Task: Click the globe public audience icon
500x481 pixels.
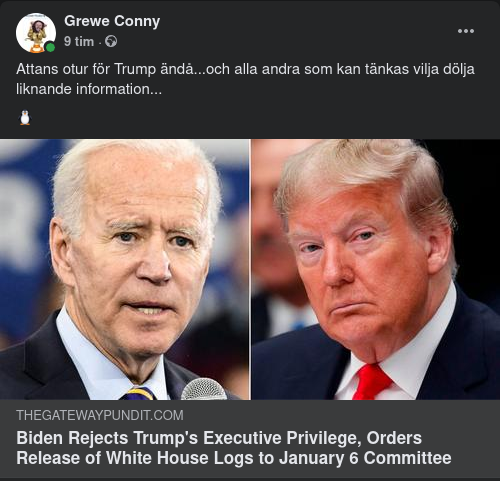Action: [x=111, y=42]
